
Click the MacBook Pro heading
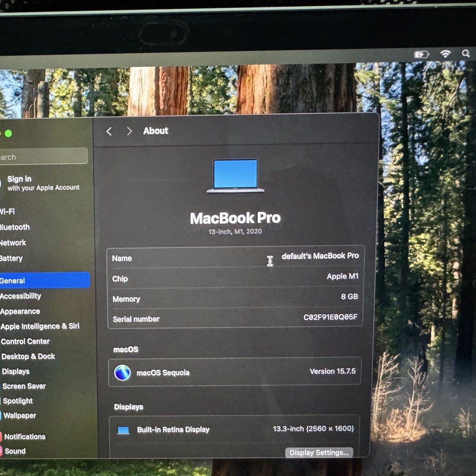235,218
